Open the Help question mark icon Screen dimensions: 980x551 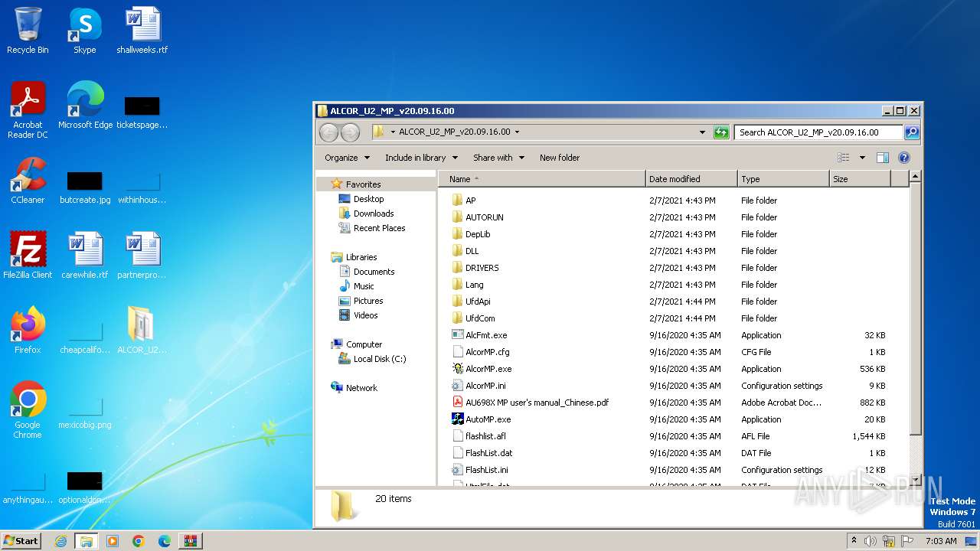(x=903, y=158)
